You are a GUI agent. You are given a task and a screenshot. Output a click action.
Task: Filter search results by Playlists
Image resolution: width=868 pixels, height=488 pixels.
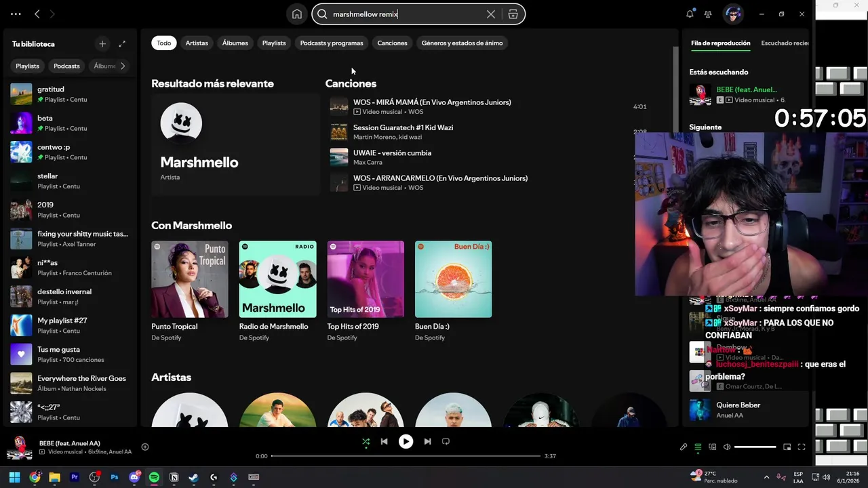click(x=274, y=43)
